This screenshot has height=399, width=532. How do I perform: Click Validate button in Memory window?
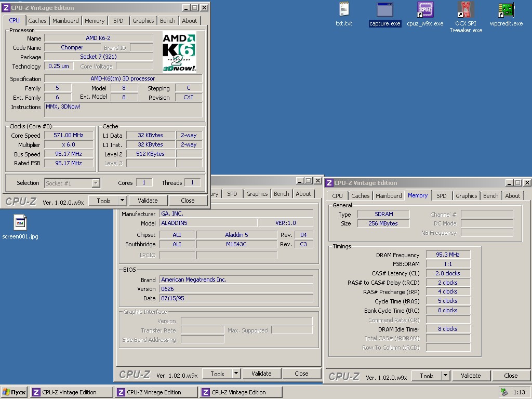pos(471,376)
